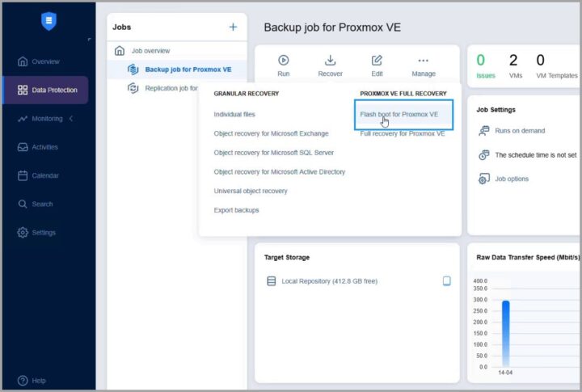Open the Recover download icon

point(330,61)
